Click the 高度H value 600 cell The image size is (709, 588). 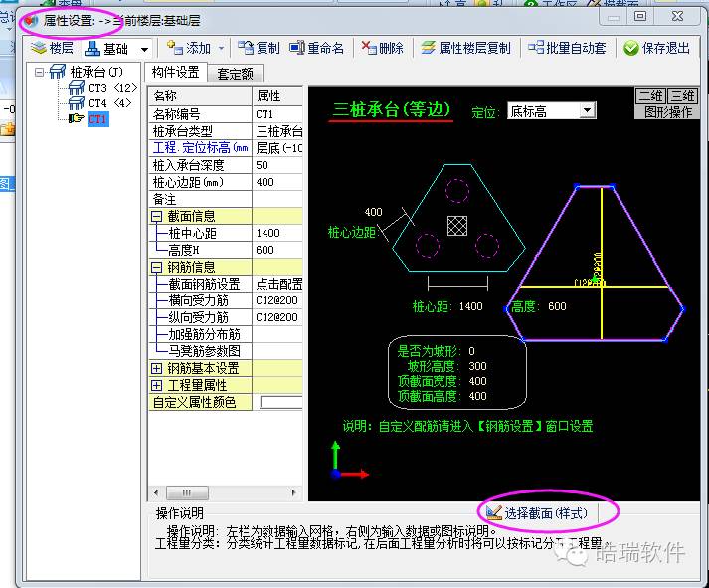(277, 250)
